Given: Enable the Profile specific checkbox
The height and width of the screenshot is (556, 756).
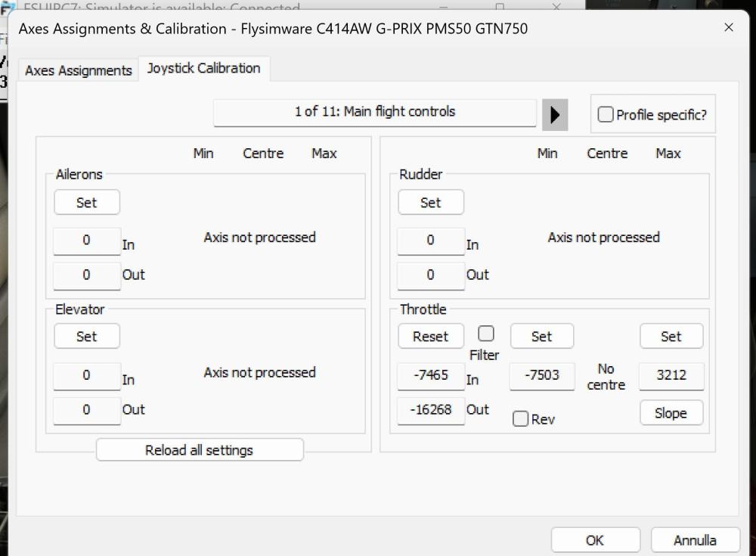Looking at the screenshot, I should [x=606, y=115].
